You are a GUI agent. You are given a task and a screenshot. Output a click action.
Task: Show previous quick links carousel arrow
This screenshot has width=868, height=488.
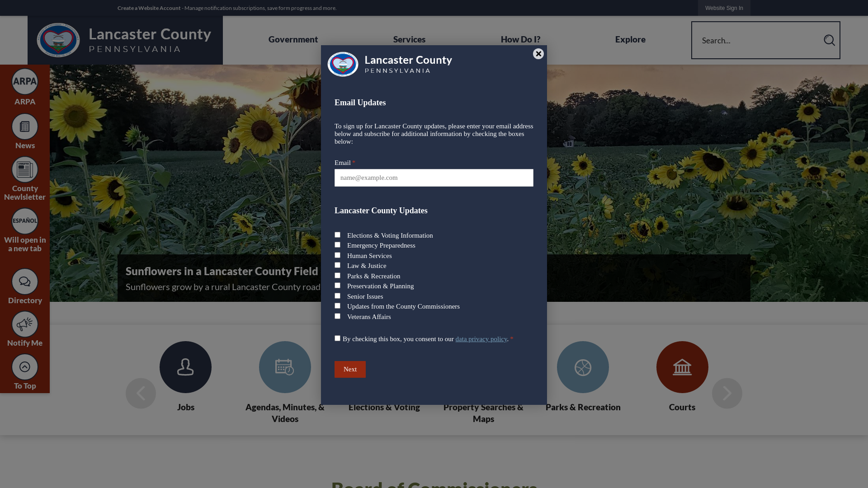(141, 393)
